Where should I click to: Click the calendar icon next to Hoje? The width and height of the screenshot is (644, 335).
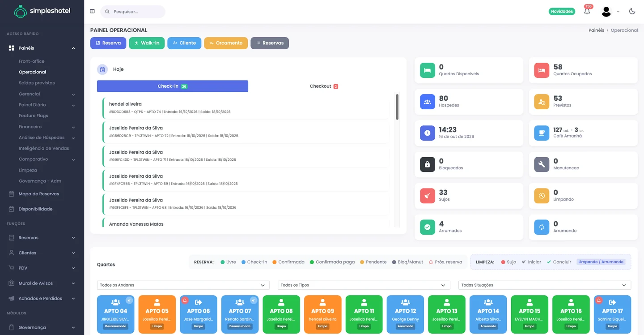point(102,69)
